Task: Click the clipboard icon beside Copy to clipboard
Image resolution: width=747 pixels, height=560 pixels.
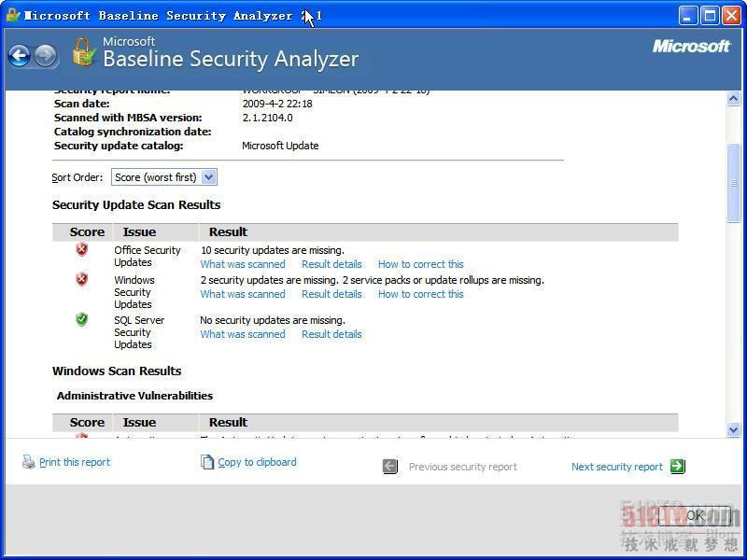Action: click(x=207, y=461)
